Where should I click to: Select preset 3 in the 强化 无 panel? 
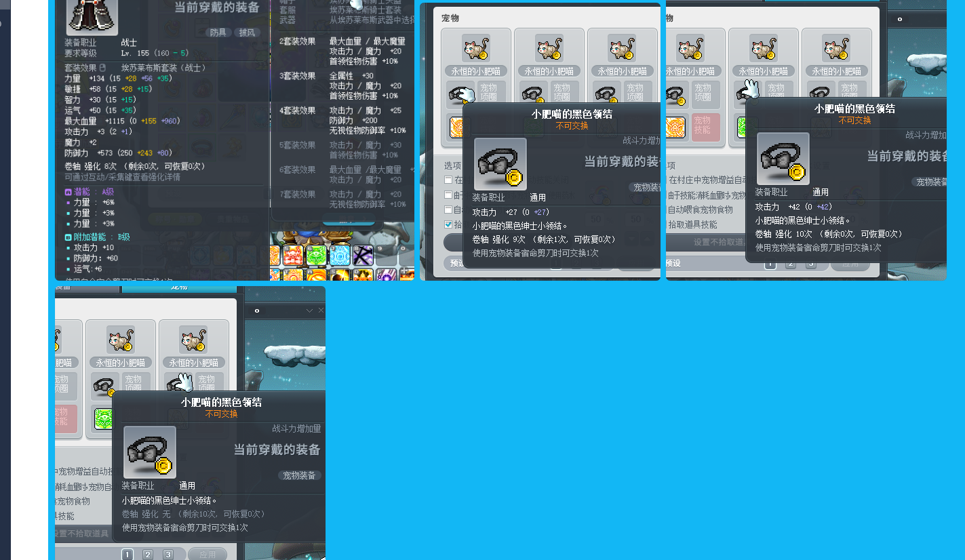pyautogui.click(x=168, y=555)
